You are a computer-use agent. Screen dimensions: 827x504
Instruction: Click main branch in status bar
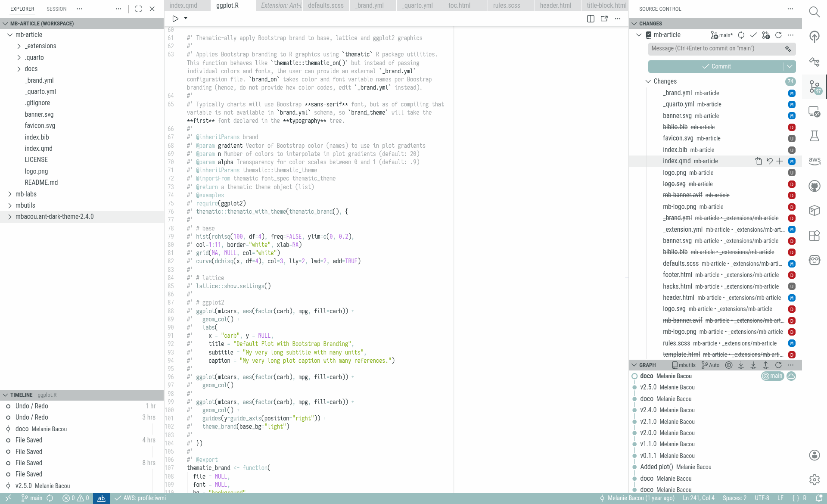[x=32, y=498]
